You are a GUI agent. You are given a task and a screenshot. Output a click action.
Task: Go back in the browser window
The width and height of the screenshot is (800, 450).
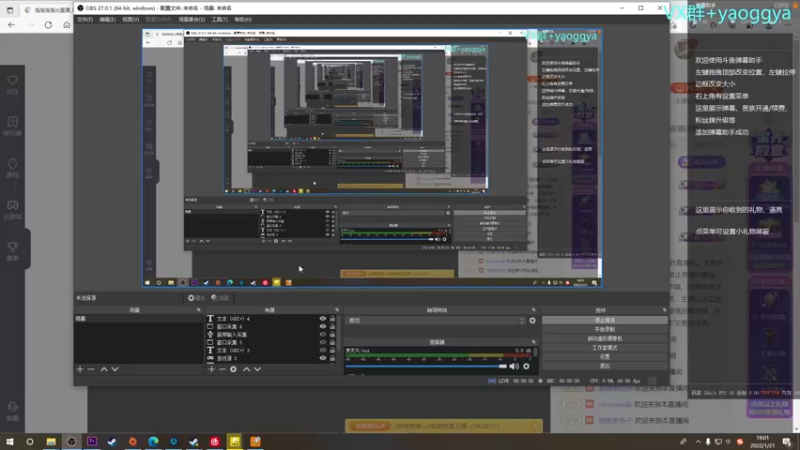tap(11, 25)
